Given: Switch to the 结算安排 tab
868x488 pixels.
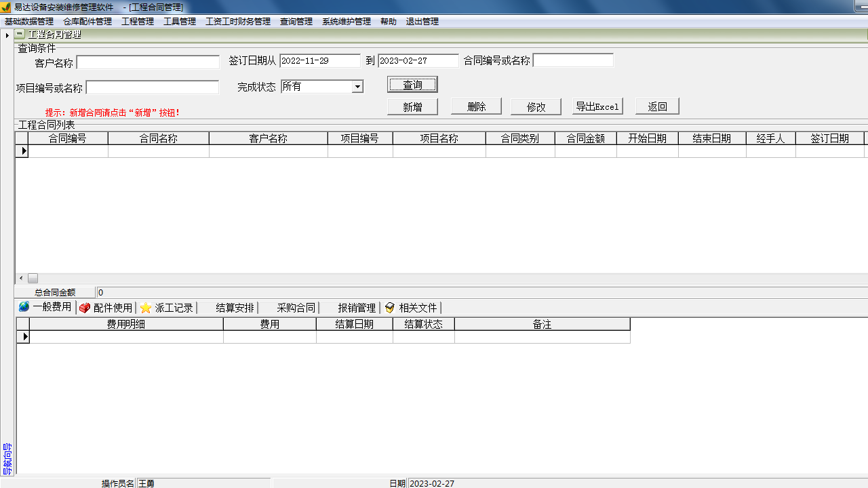Looking at the screenshot, I should click(x=235, y=308).
